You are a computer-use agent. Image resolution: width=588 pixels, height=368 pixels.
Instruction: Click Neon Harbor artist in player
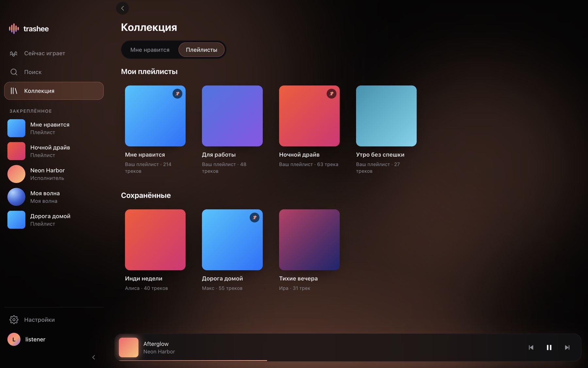pos(159,352)
